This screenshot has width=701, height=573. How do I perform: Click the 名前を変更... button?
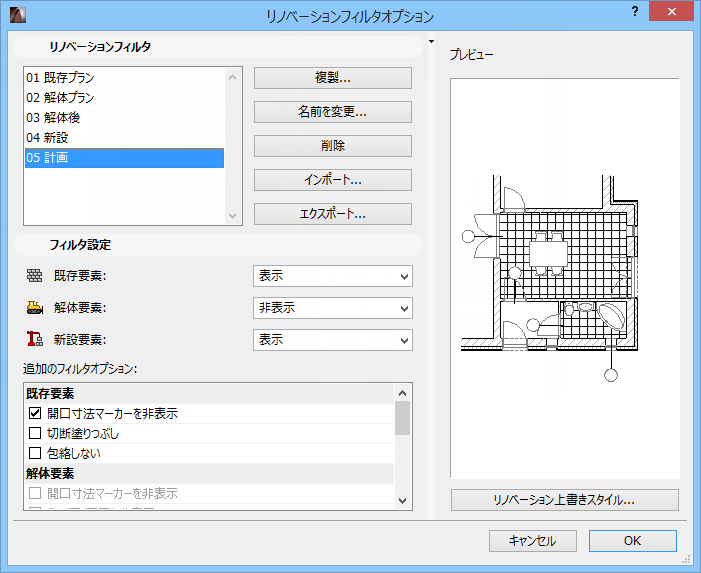pos(333,112)
